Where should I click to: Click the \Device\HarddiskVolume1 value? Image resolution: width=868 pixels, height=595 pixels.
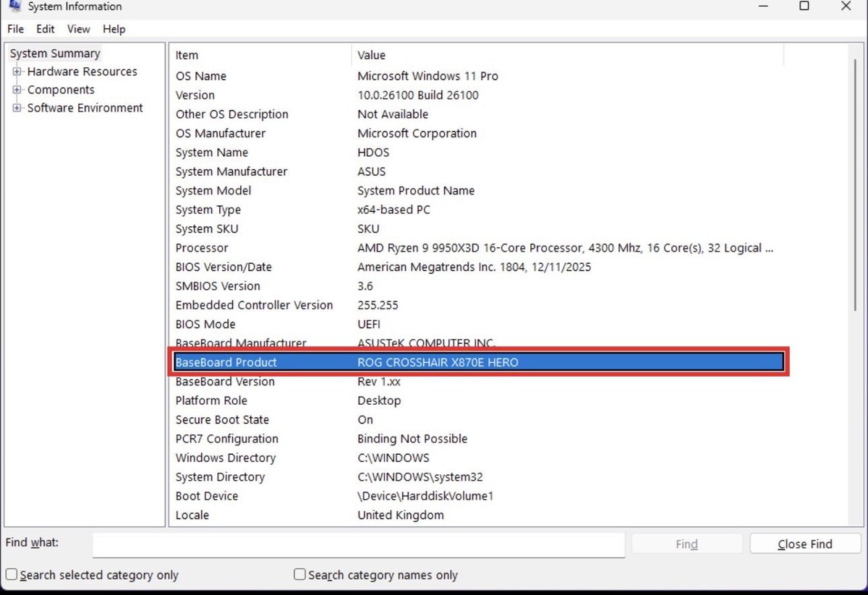(x=425, y=496)
